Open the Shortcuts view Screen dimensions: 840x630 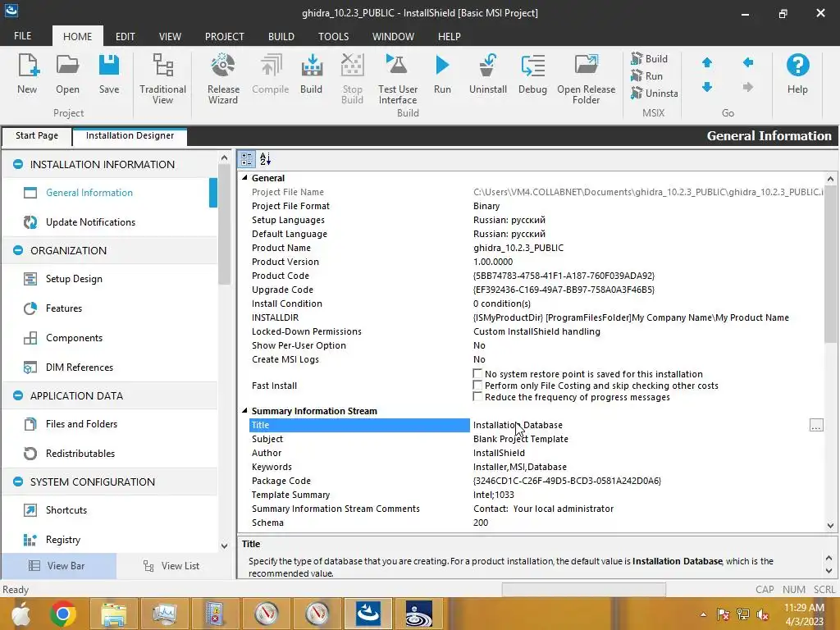point(66,510)
